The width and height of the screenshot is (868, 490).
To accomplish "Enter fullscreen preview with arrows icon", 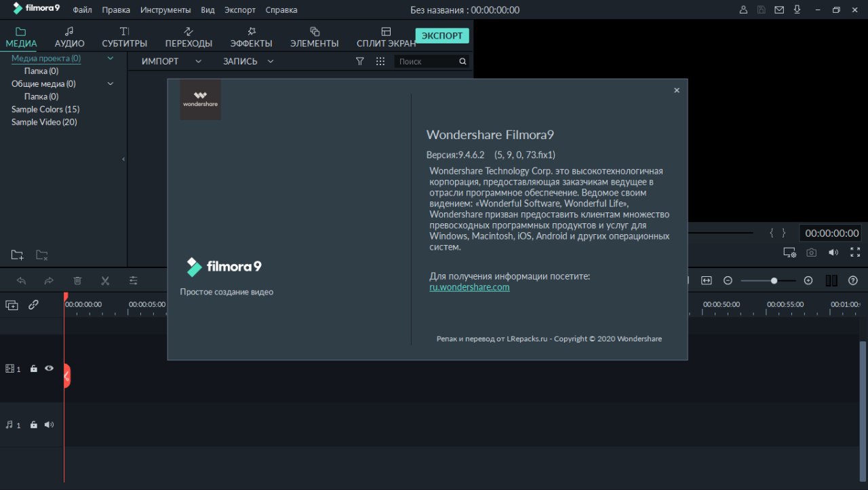I will coord(855,252).
